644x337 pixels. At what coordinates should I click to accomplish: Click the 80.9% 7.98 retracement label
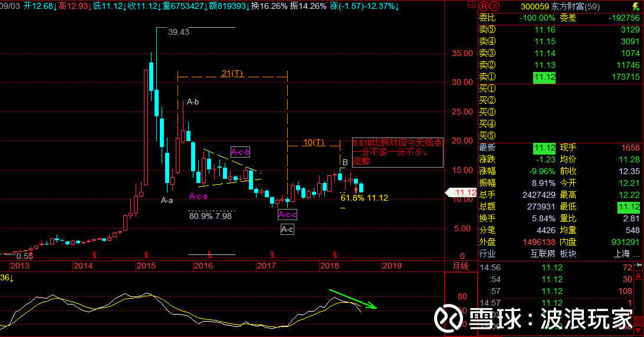211,216
